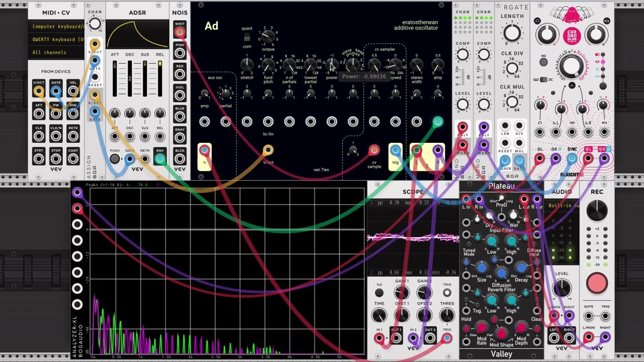Click the ADSR ENV output jack
644x362 pixels.
(160, 159)
